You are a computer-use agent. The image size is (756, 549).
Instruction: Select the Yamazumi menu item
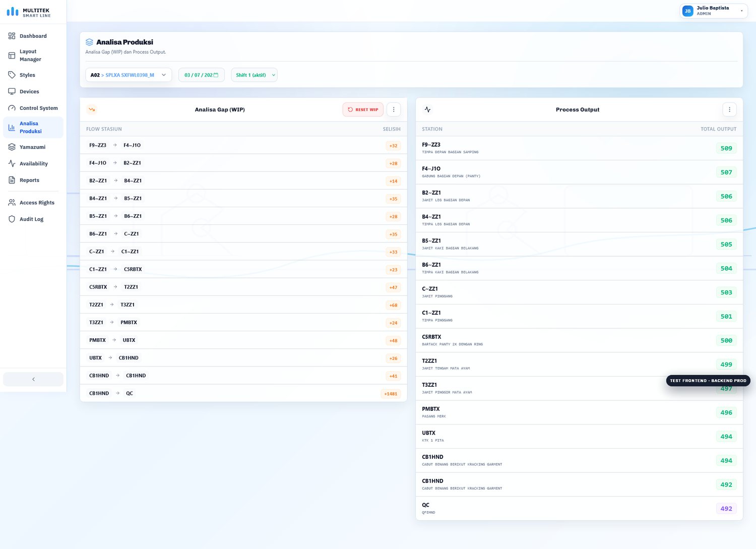tap(33, 147)
